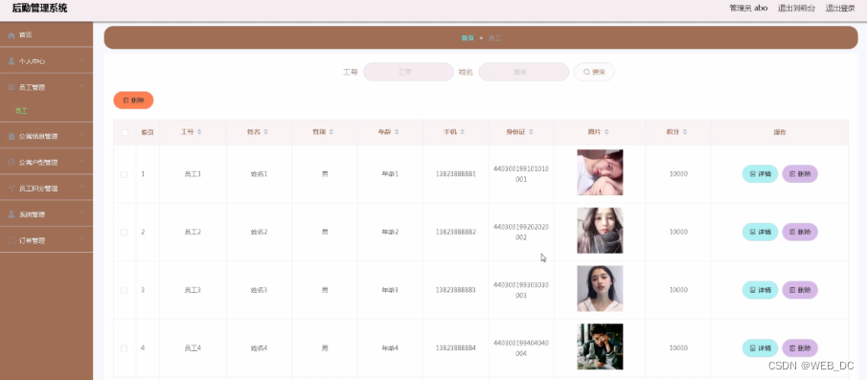
Task: Click 退出登录 link in header
Action: [840, 9]
